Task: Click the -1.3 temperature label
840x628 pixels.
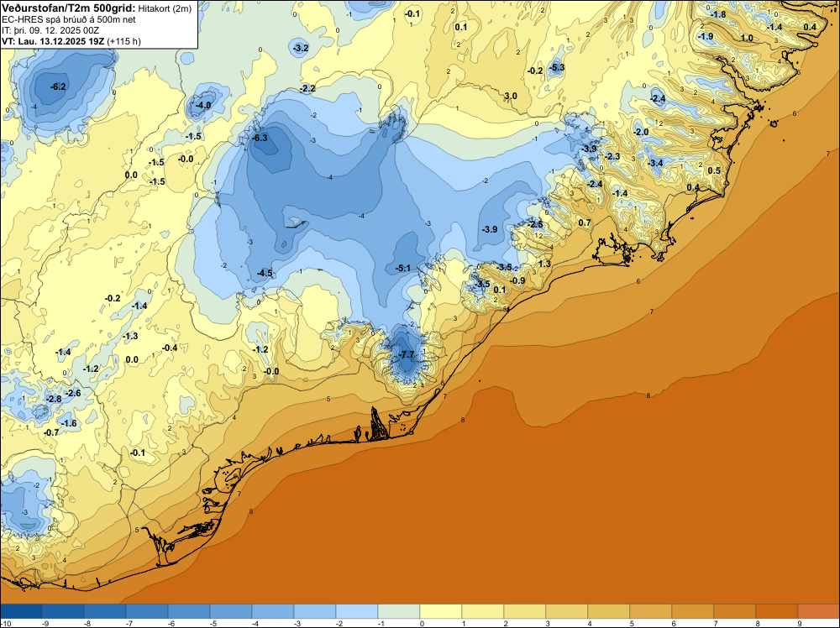Action: (130, 336)
